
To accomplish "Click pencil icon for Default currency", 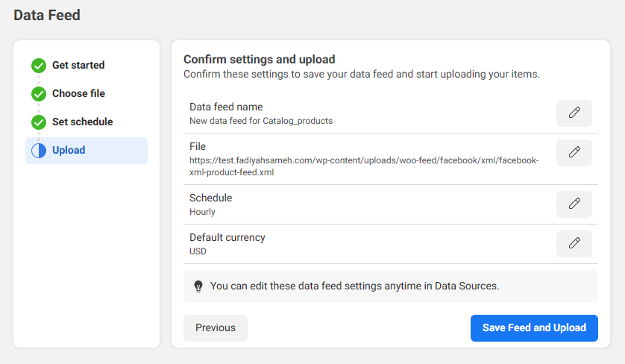I will pyautogui.click(x=574, y=244).
